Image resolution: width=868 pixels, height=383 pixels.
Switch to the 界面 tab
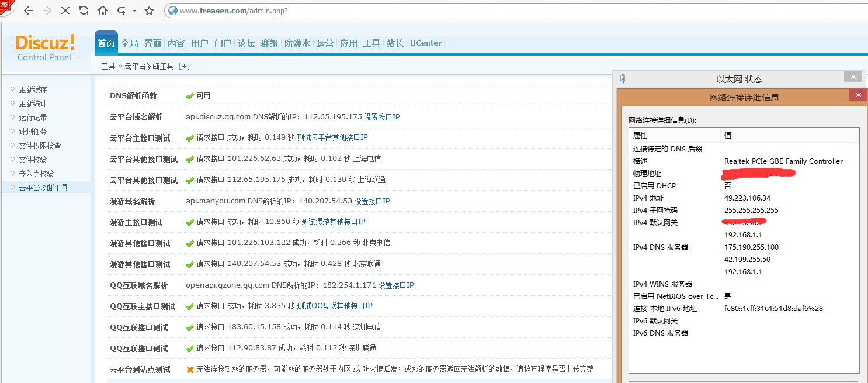tap(153, 43)
